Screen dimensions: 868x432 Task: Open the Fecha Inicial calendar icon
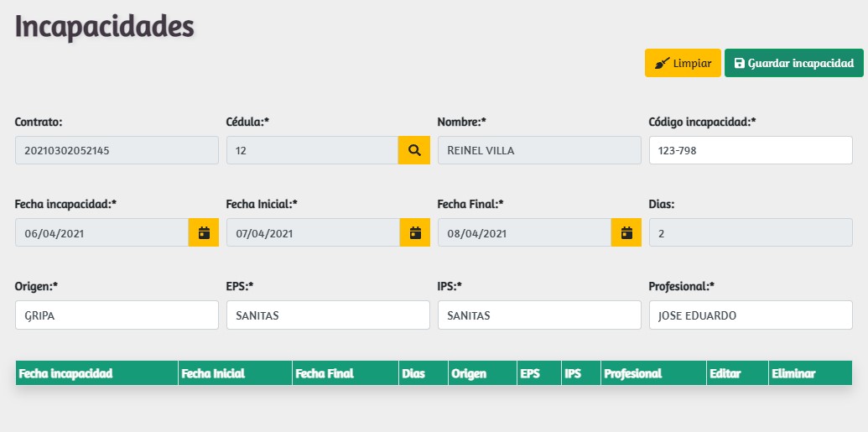pos(414,232)
